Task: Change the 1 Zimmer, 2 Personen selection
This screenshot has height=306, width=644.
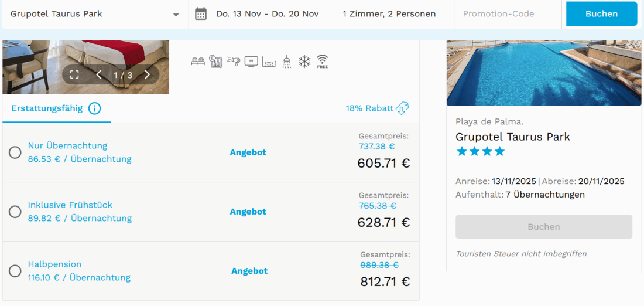Action: (x=389, y=14)
